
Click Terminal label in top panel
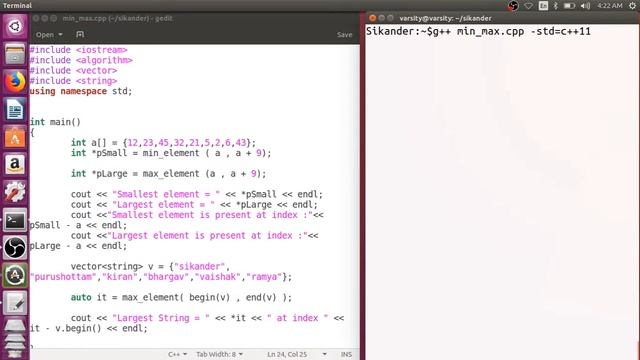[x=17, y=6]
